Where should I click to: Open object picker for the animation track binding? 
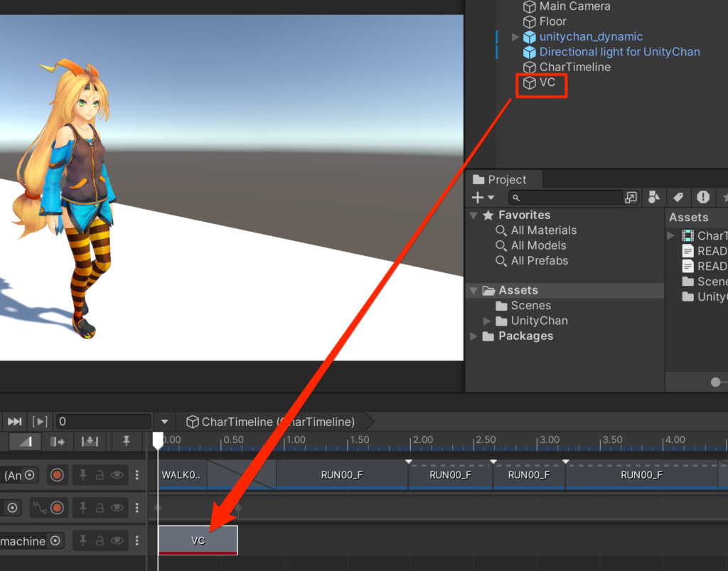30,475
